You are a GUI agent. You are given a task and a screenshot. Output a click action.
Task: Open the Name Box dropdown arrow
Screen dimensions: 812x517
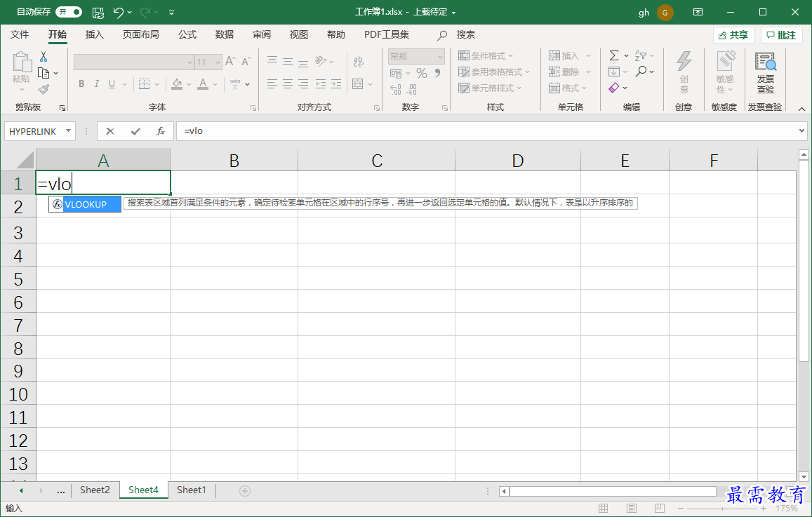[x=68, y=131]
